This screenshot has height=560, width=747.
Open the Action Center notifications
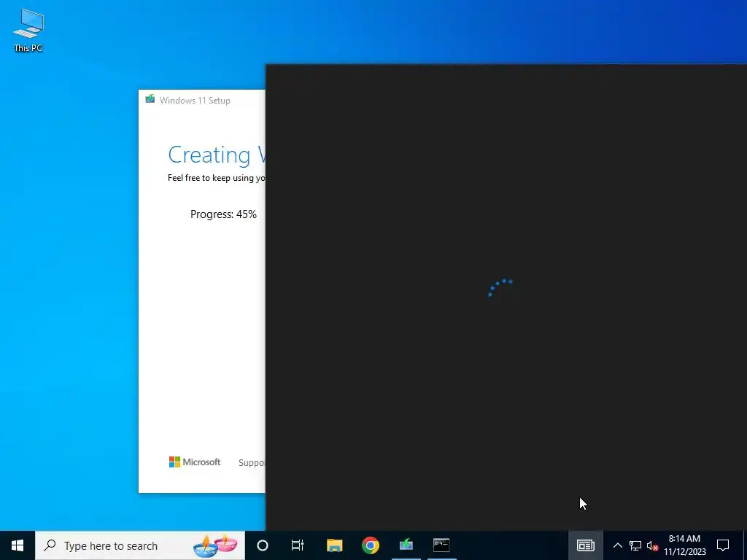tap(723, 545)
